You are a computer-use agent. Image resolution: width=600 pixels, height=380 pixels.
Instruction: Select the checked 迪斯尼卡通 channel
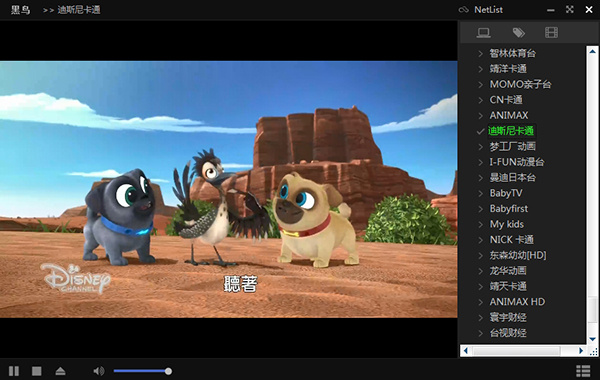511,131
